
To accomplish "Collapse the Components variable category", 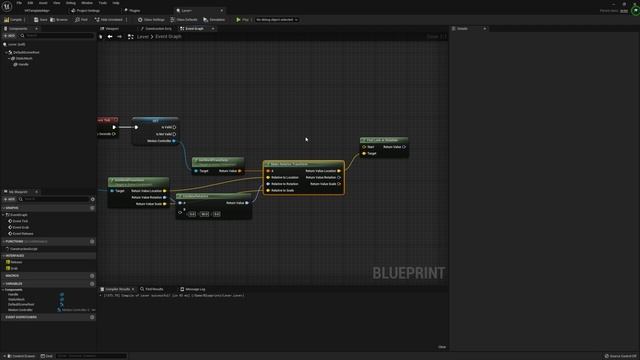I will click(4, 290).
